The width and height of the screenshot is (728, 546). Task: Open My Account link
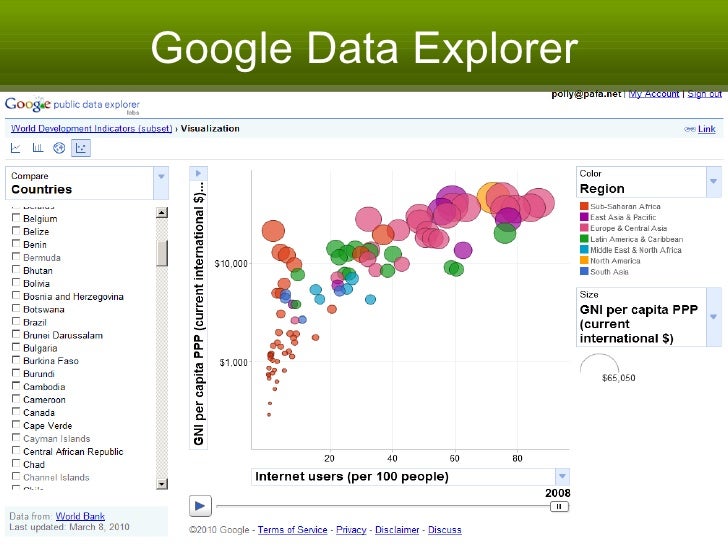(x=654, y=94)
